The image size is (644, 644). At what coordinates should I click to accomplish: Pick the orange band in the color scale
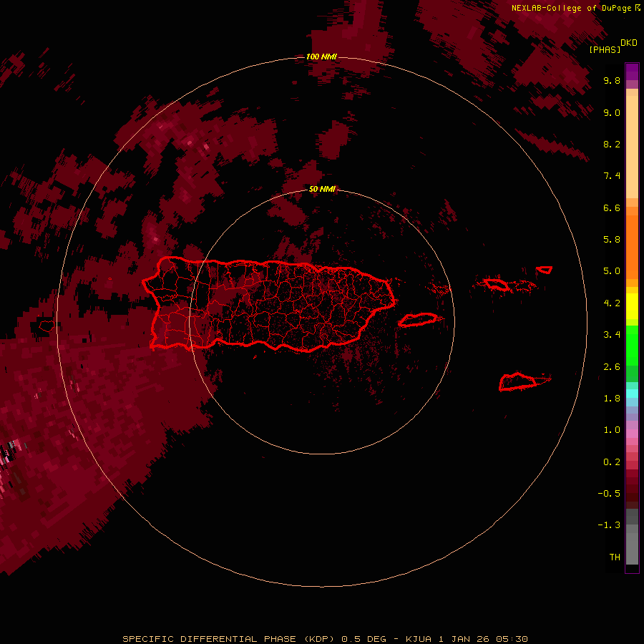point(632,247)
